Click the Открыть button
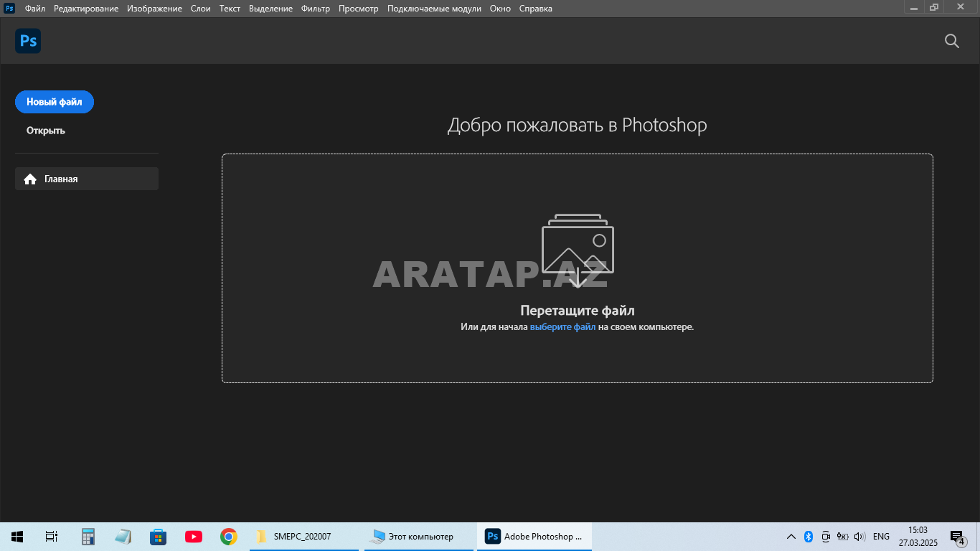 click(x=46, y=131)
